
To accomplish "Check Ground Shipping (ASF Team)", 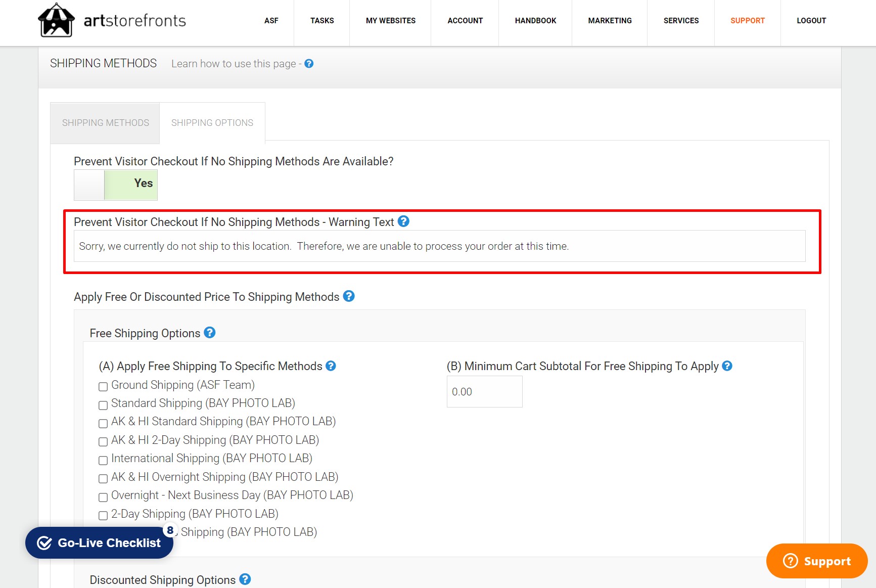I will click(103, 387).
